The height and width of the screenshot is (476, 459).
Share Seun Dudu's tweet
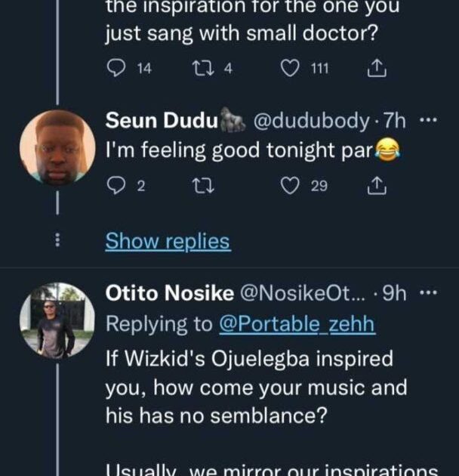click(375, 187)
